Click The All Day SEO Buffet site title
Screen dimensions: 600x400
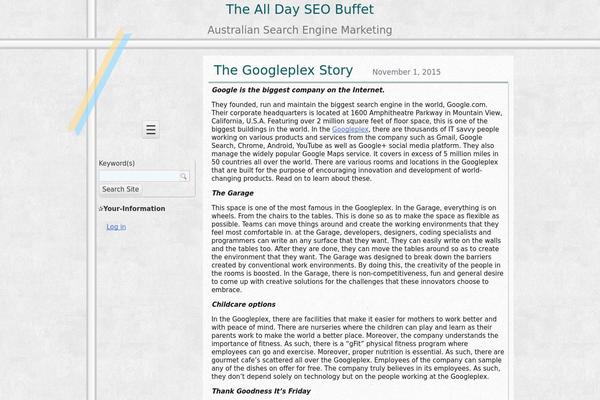300,9
